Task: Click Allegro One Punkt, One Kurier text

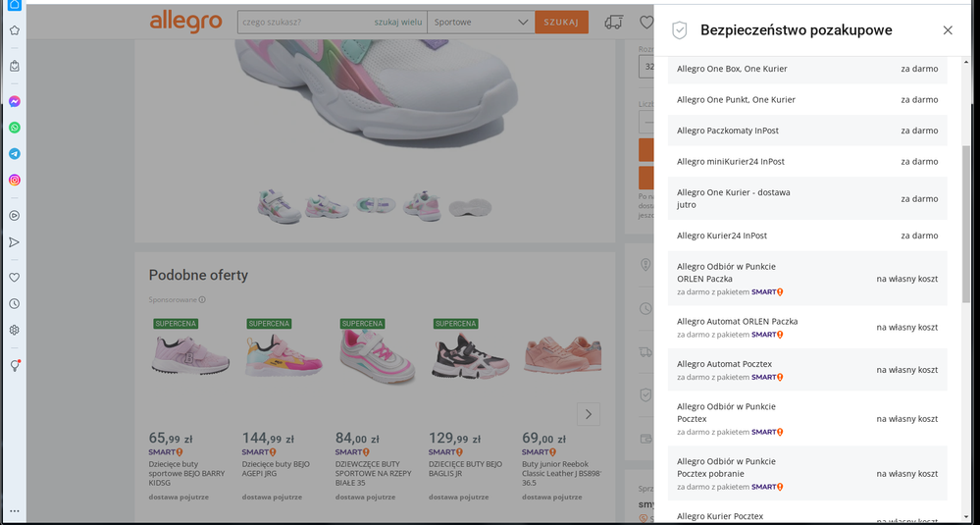Action: click(737, 100)
